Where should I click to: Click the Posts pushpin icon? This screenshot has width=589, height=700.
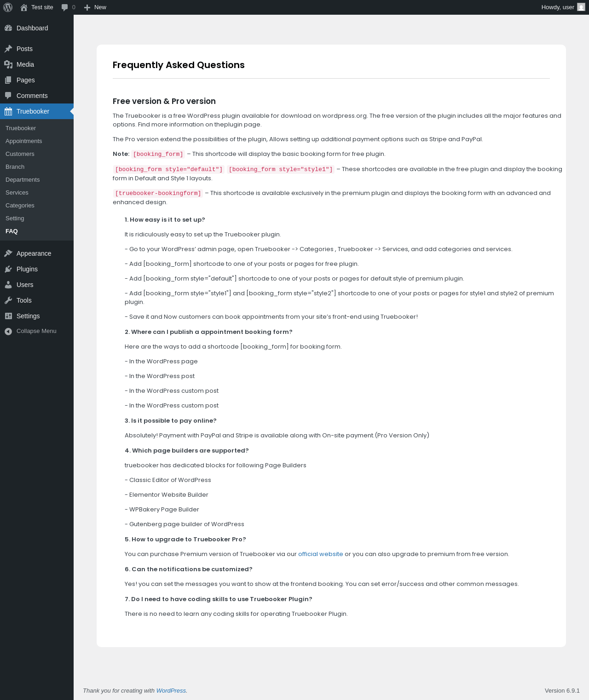8,49
